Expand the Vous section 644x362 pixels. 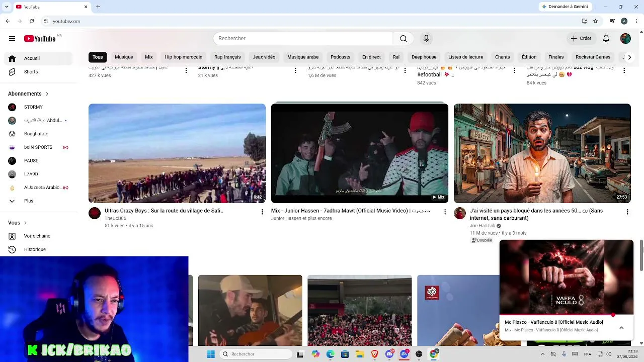pyautogui.click(x=18, y=223)
